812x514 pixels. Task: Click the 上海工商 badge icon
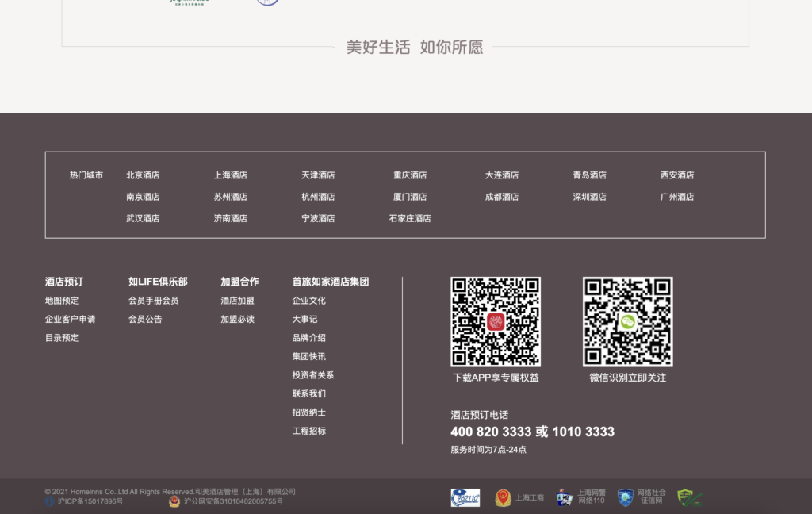point(503,498)
